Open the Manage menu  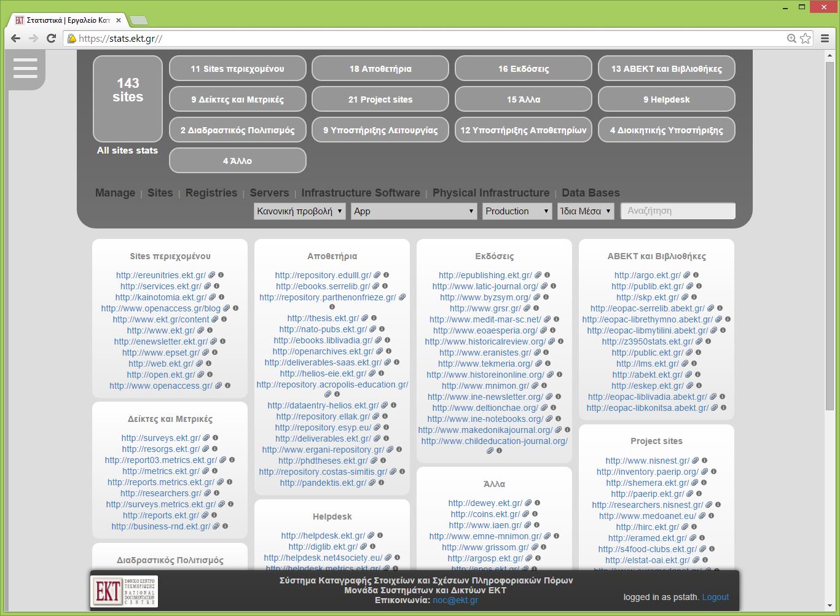click(115, 193)
